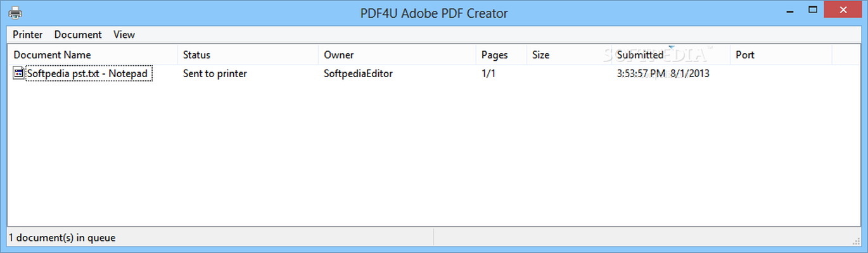Click the printer icon in the title bar

click(x=15, y=13)
